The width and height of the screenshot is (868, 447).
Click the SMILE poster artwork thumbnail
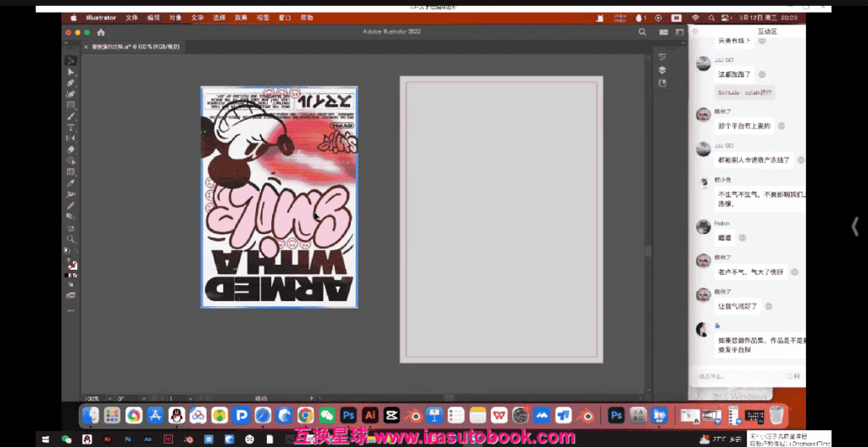point(279,197)
